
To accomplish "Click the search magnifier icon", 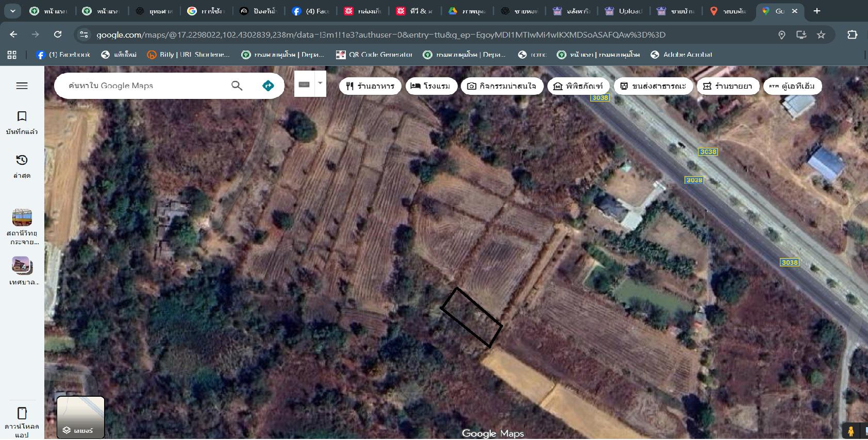I will 237,86.
